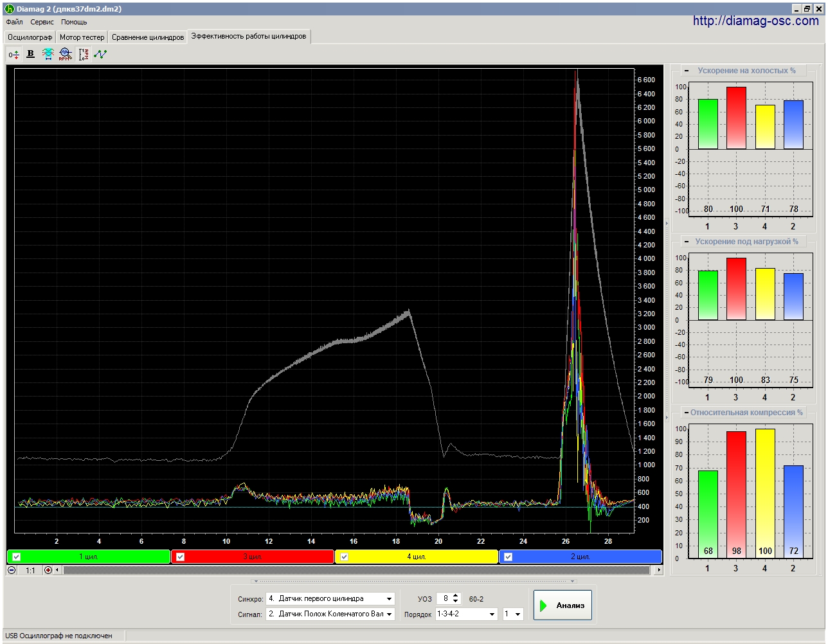Screen dimensions: 828x644
Task: Uncheck the 2 цил. blue cylinder checkbox
Action: click(x=509, y=557)
